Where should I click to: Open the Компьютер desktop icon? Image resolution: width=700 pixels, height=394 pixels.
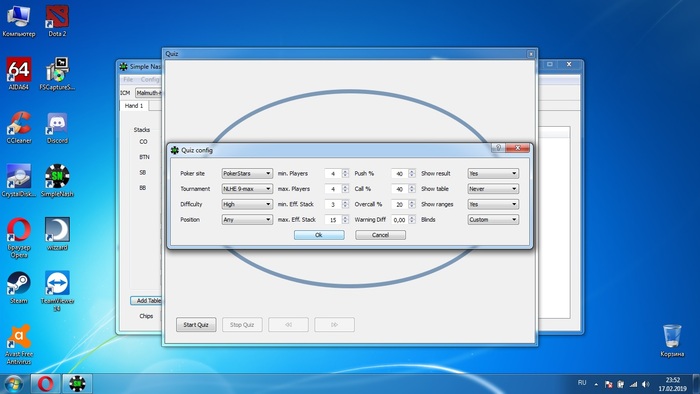18,21
